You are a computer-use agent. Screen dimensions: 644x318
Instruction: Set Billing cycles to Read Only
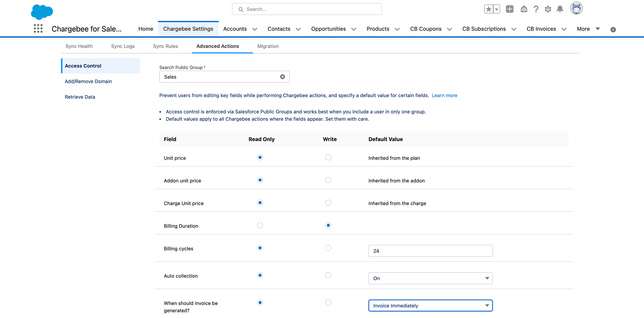260,248
